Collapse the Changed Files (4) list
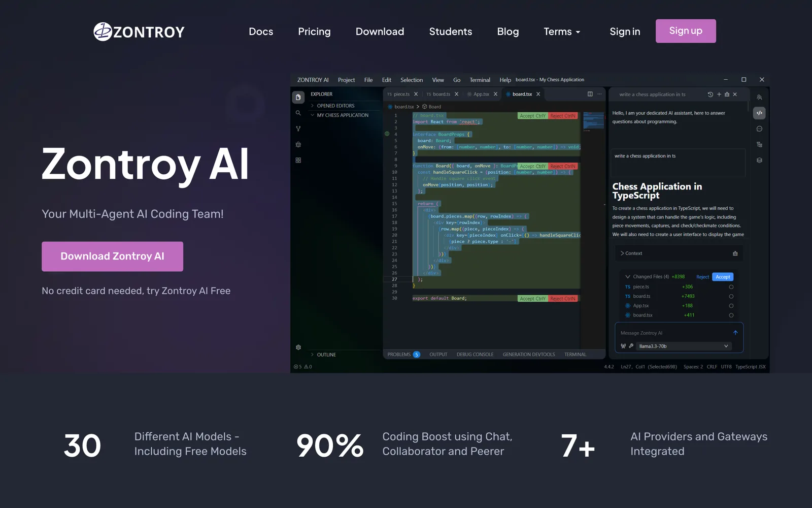Viewport: 812px width, 508px height. pyautogui.click(x=648, y=277)
